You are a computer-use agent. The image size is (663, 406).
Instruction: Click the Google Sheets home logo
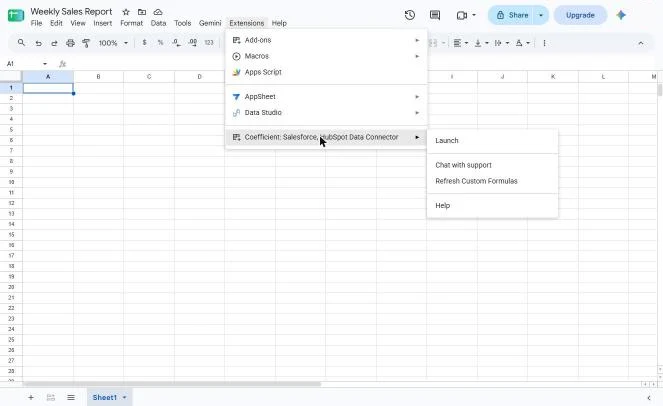[16, 15]
